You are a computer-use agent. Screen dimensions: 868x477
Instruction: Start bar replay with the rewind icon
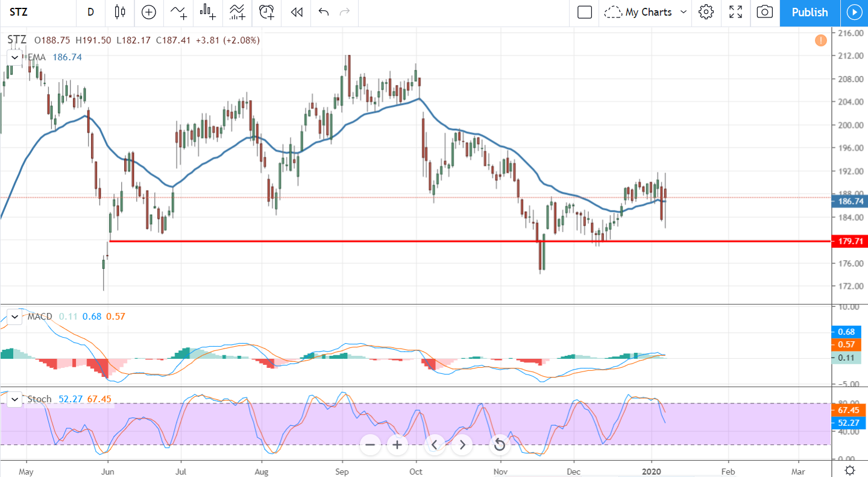coord(296,12)
